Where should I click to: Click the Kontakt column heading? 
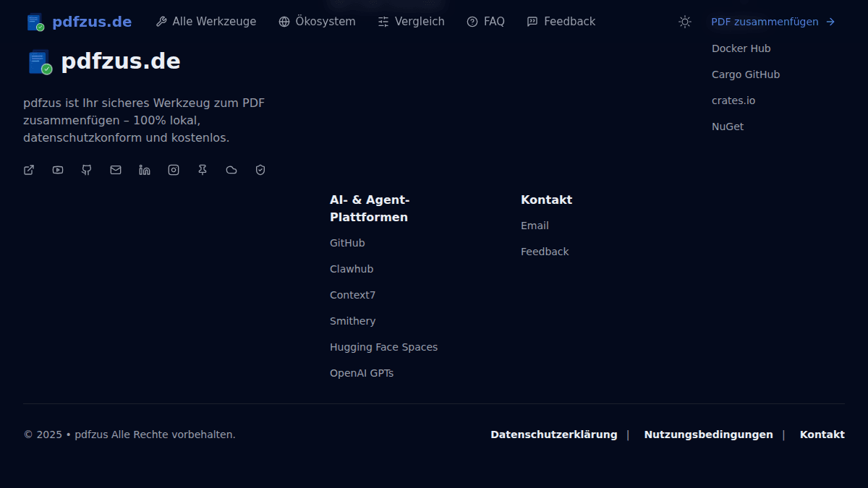pyautogui.click(x=546, y=200)
